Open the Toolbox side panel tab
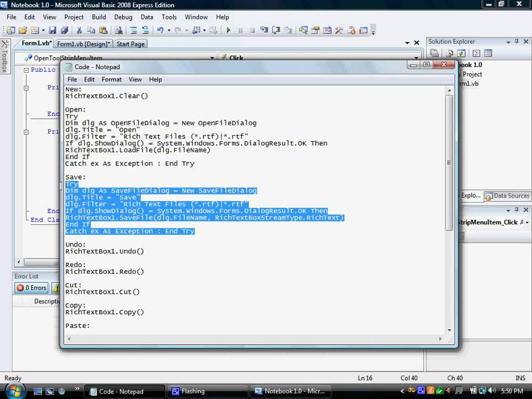Viewport: 532px width, 399px height. [x=5, y=57]
